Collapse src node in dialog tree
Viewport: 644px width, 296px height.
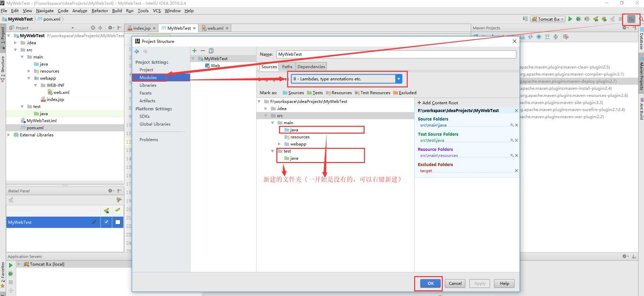266,116
